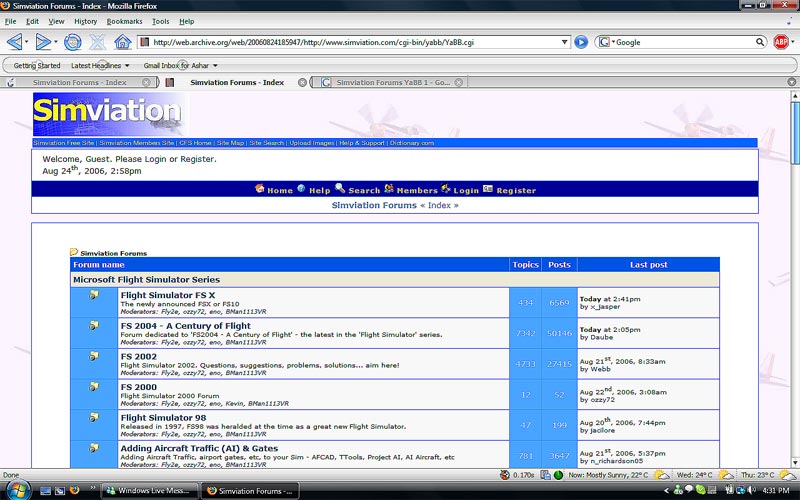Viewport: 800px width, 500px height.
Task: Click the Register link in navigation bar
Action: [x=516, y=190]
